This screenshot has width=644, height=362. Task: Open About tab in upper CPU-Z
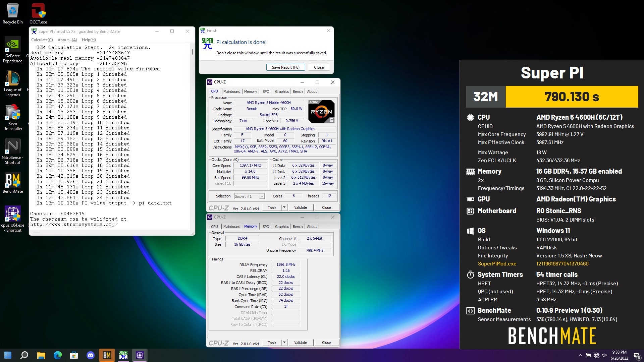pyautogui.click(x=312, y=92)
